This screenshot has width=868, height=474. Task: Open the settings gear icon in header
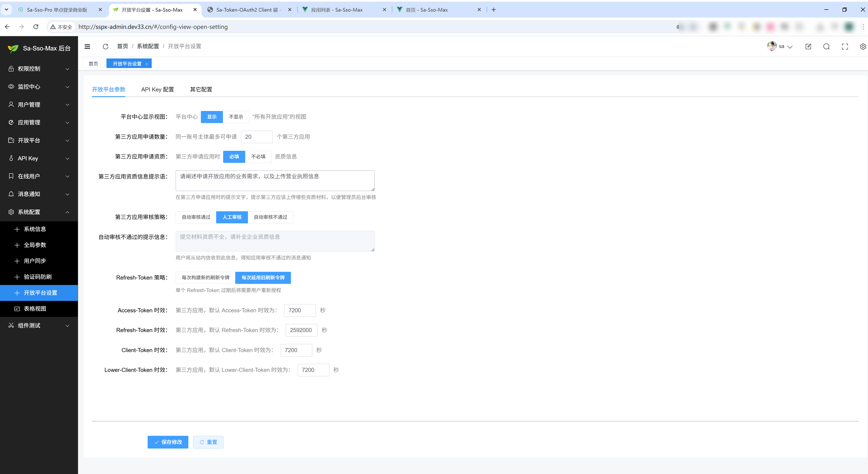point(863,46)
